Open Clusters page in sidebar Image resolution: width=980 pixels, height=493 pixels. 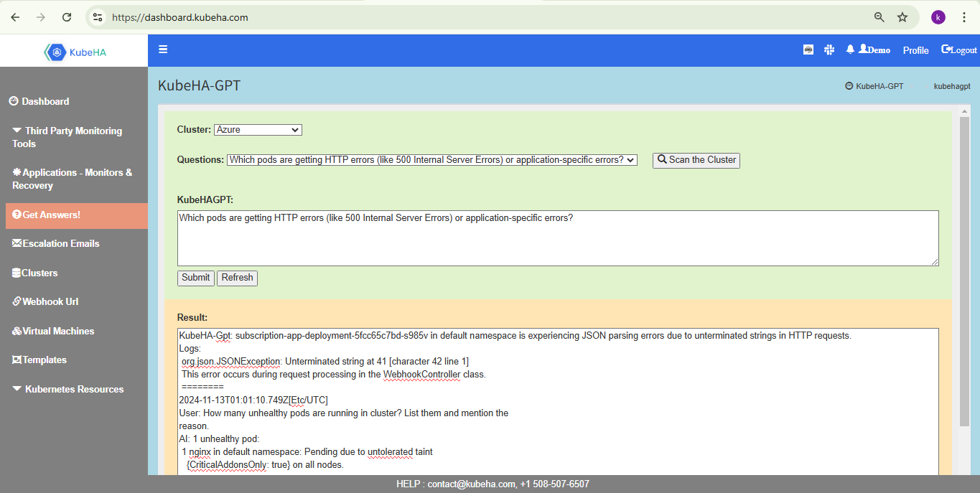(x=34, y=273)
